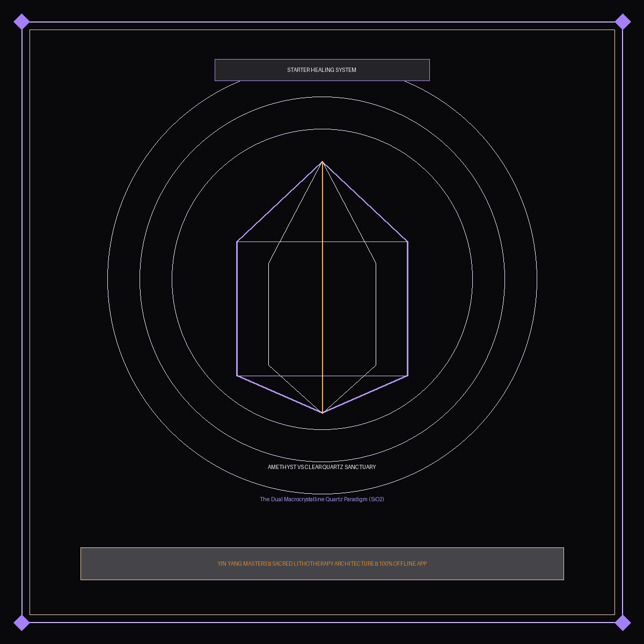Click the crystal diagram in the center
This screenshot has width=644, height=644.
[x=322, y=287]
